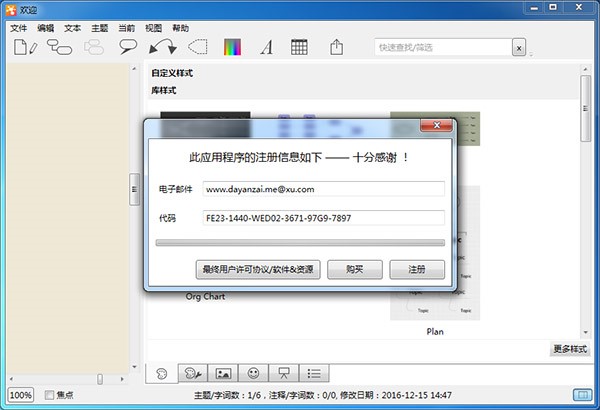Click the style panel scroll up arrow
The height and width of the screenshot is (410, 600).
[585, 69]
